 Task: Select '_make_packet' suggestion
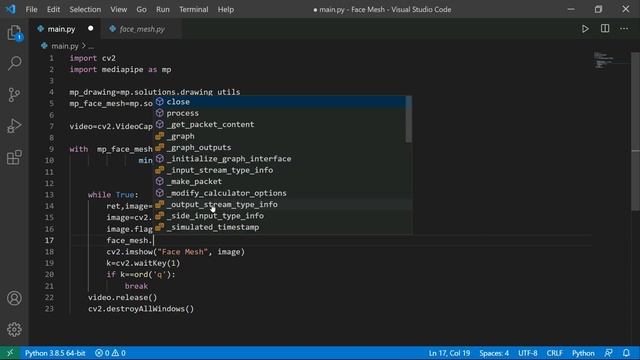tap(280, 182)
